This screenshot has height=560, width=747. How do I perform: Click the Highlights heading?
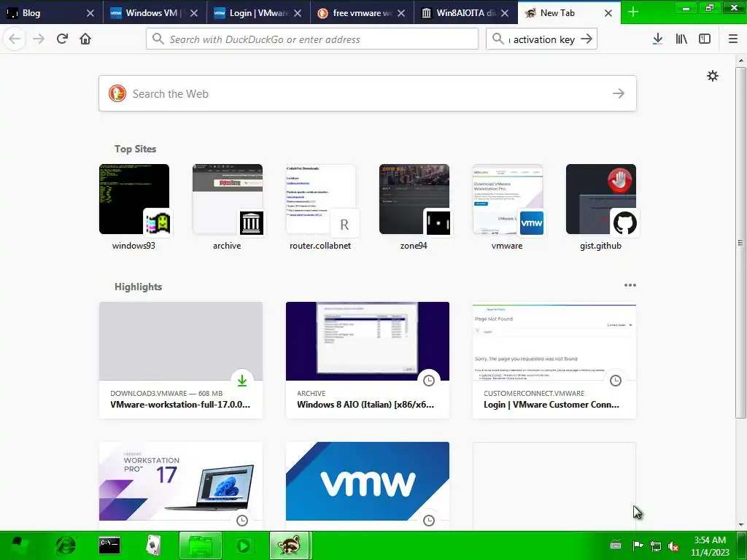pos(138,287)
